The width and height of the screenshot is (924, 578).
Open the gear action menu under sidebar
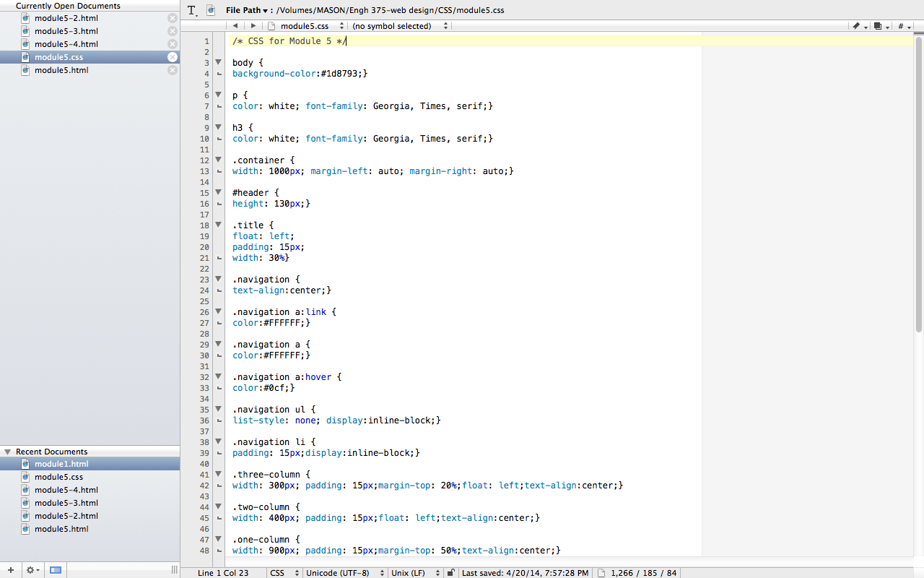(x=32, y=570)
